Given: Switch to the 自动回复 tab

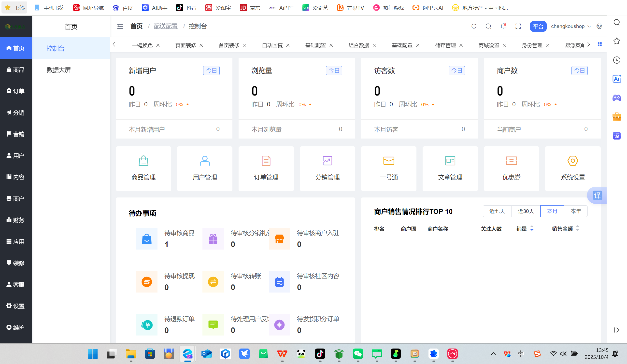Looking at the screenshot, I should [x=272, y=45].
